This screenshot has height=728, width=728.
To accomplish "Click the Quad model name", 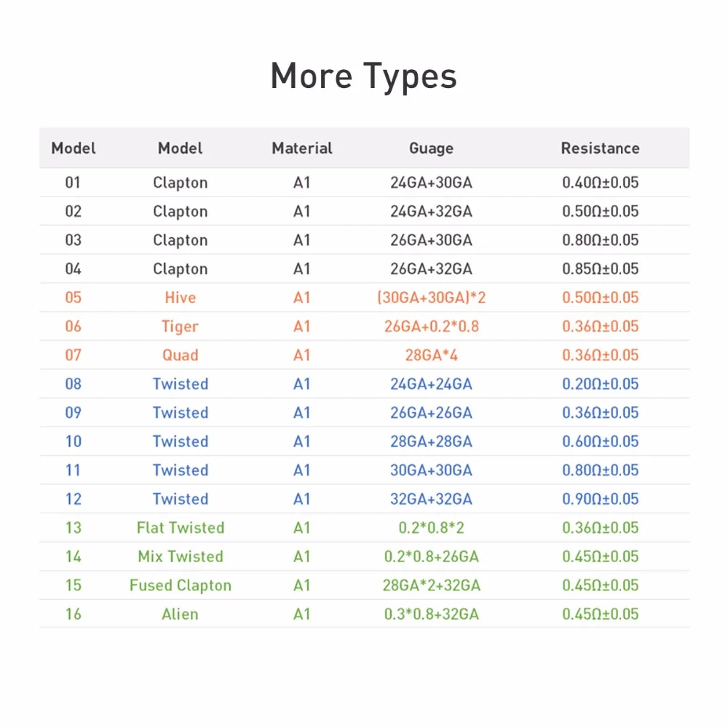I will tap(180, 355).
